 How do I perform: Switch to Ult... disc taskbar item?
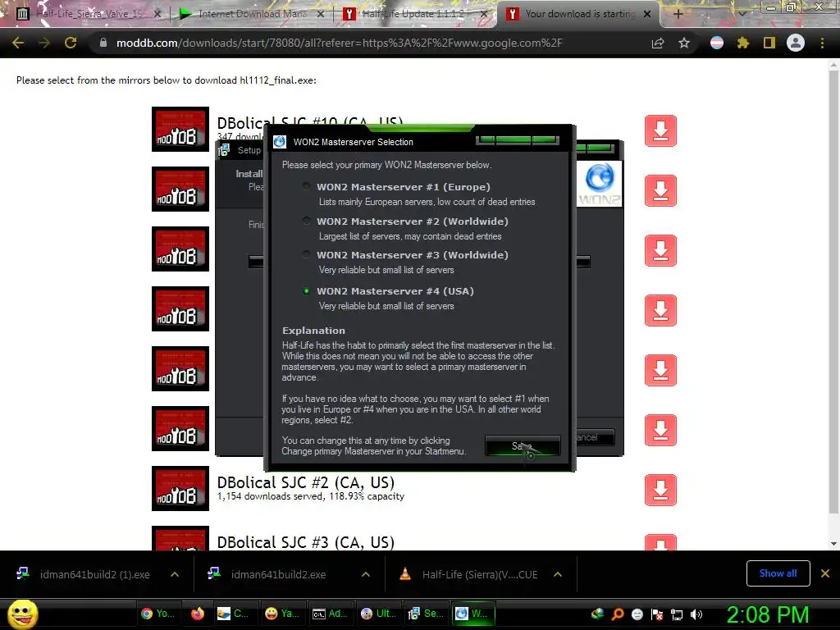tap(377, 614)
